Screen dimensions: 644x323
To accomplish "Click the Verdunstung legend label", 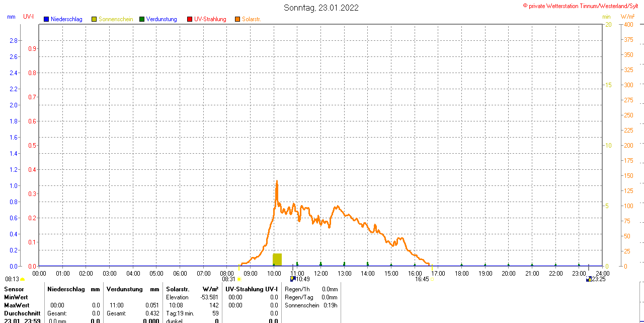I will 162,19.
